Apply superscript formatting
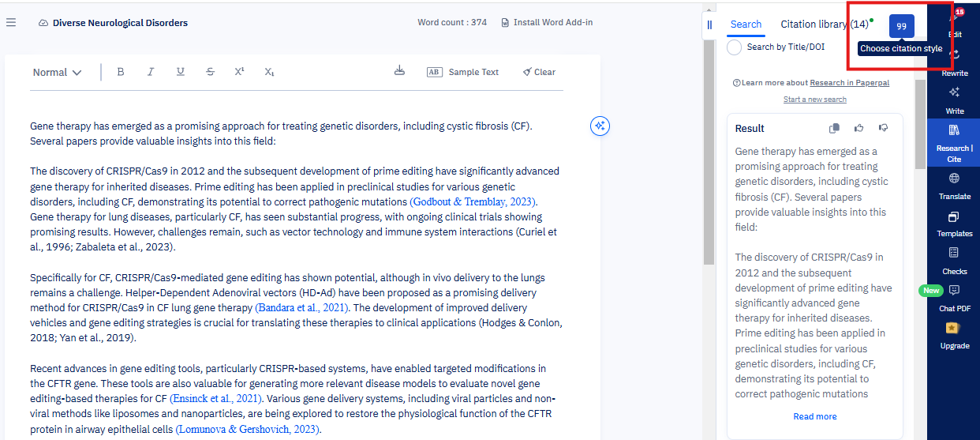980x440 pixels. (239, 72)
